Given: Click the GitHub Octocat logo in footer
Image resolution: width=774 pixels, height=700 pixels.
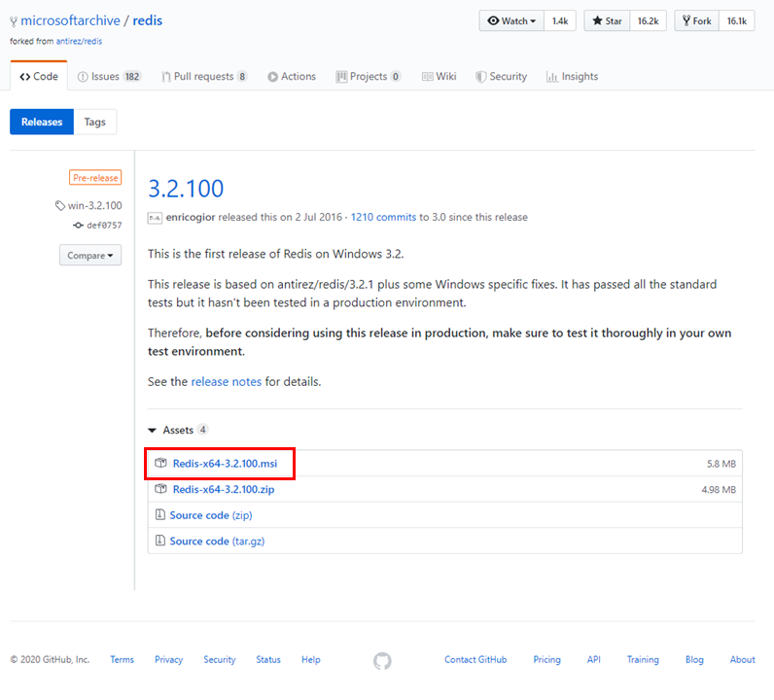Looking at the screenshot, I should (382, 660).
